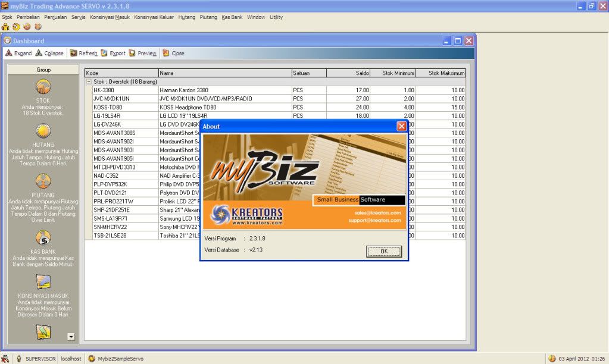Select row PLP-DVP532K
The image size is (609, 364).
(146, 184)
